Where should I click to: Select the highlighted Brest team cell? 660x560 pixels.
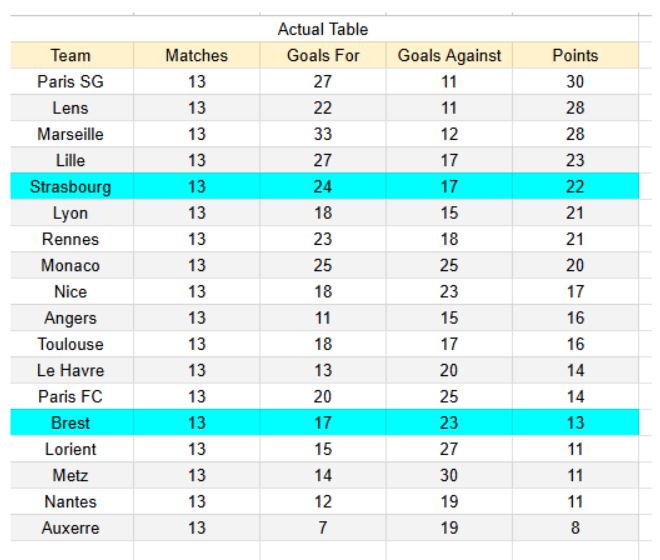70,423
